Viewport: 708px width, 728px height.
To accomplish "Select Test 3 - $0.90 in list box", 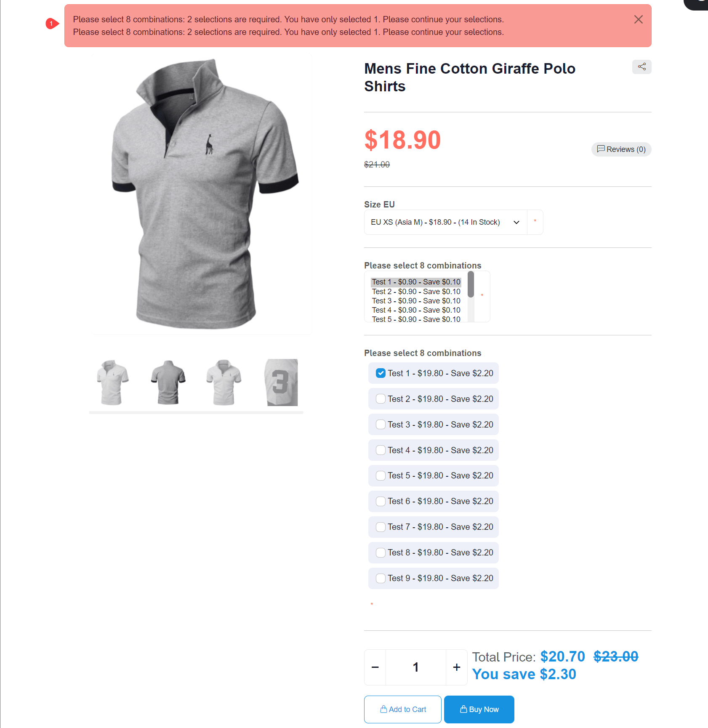I will (416, 301).
